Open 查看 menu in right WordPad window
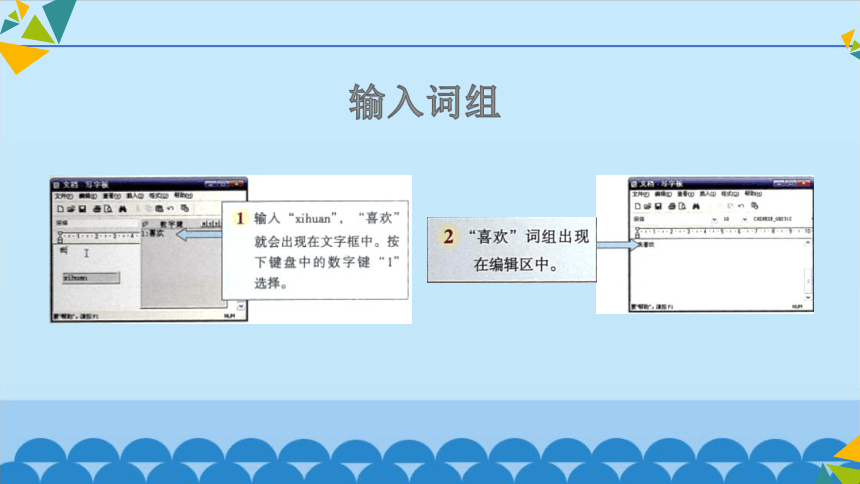The image size is (860, 484). point(685,194)
